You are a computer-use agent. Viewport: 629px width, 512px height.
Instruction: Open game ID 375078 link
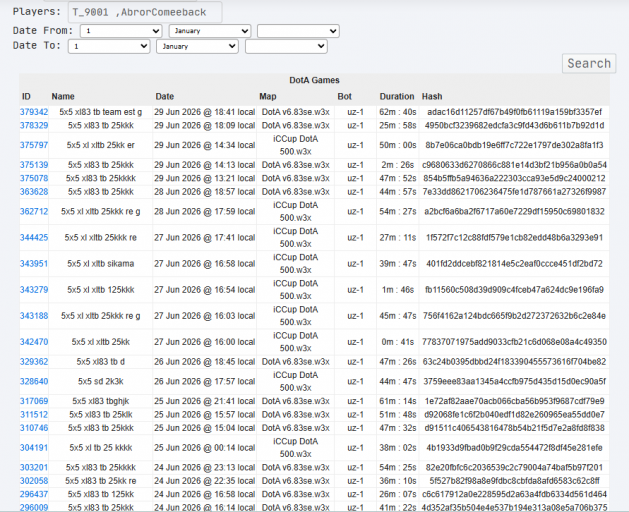(x=34, y=178)
